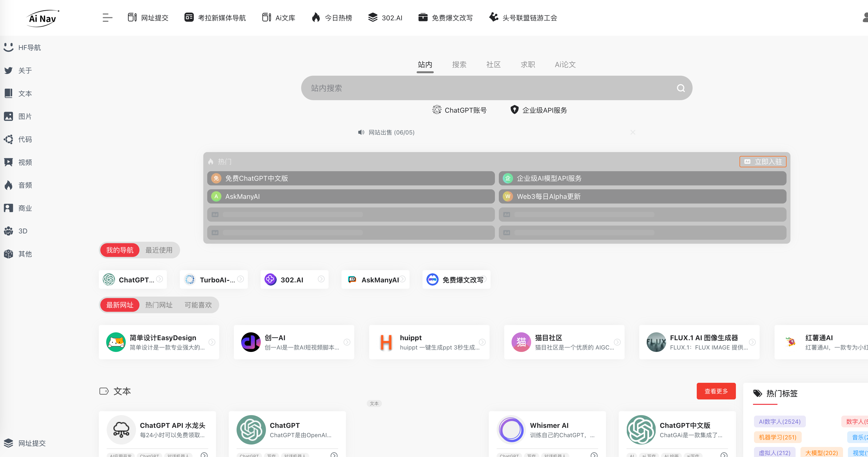Image resolution: width=868 pixels, height=457 pixels.
Task: Select the 最新网址 toggle pill
Action: click(120, 305)
